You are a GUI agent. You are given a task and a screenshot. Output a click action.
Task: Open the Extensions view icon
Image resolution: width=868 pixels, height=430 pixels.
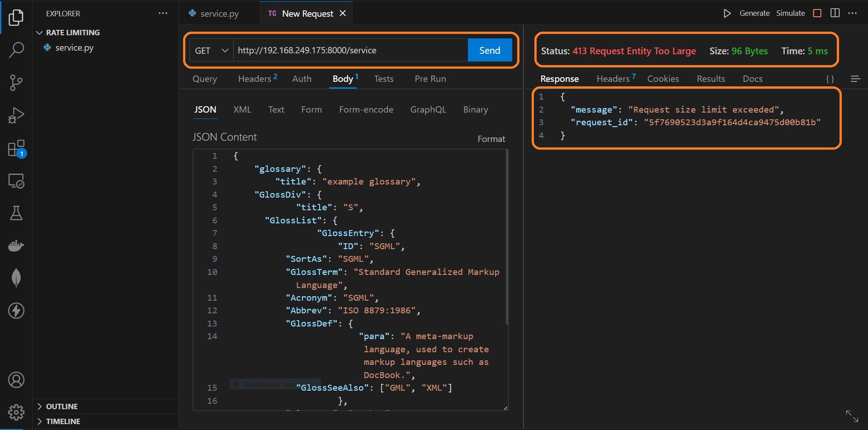click(x=16, y=148)
